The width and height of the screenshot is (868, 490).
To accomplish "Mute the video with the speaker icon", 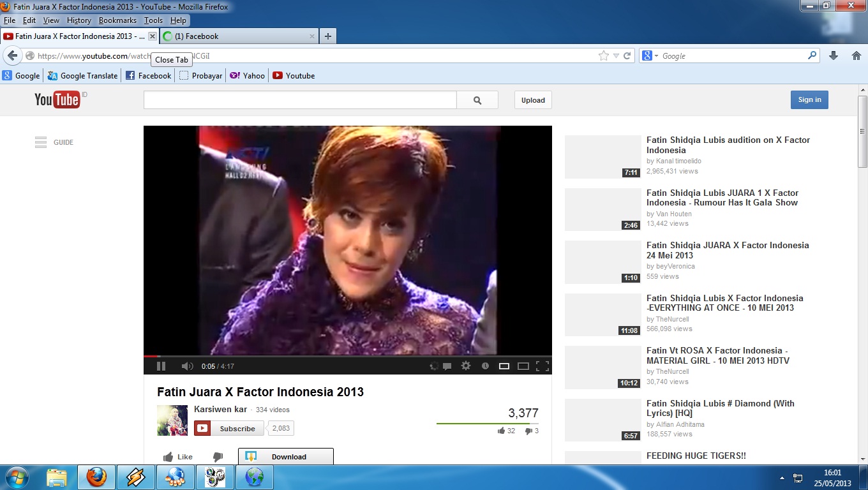I will pyautogui.click(x=187, y=366).
